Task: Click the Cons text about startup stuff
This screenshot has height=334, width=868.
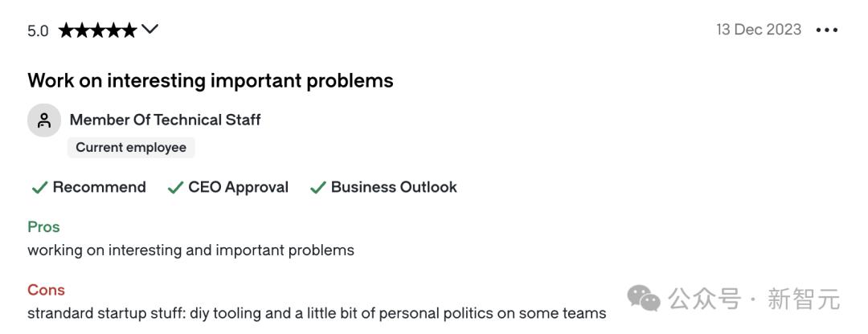Action: 317,313
